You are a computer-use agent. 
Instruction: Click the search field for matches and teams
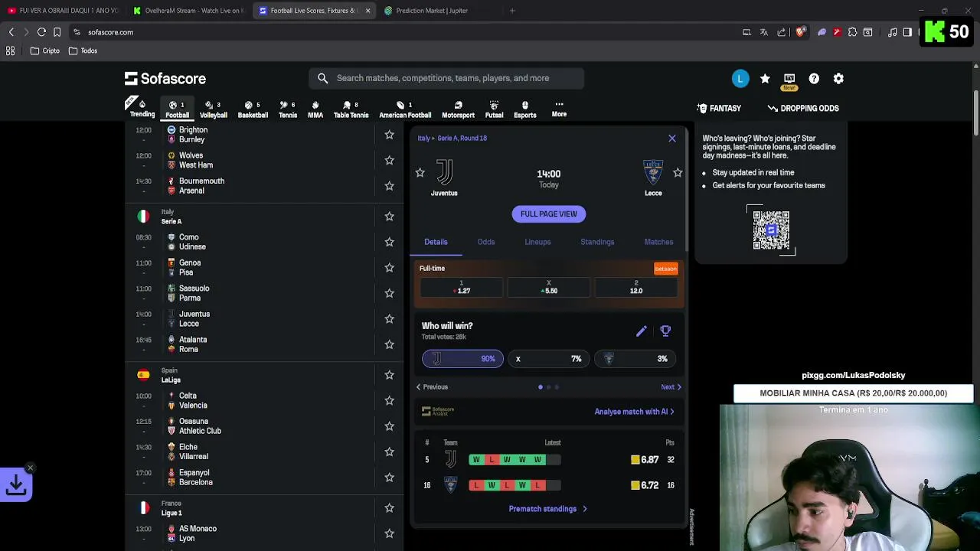tap(446, 78)
